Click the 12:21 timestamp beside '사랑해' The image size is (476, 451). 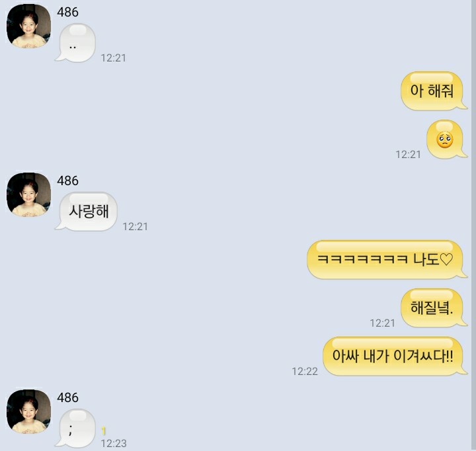(x=135, y=227)
